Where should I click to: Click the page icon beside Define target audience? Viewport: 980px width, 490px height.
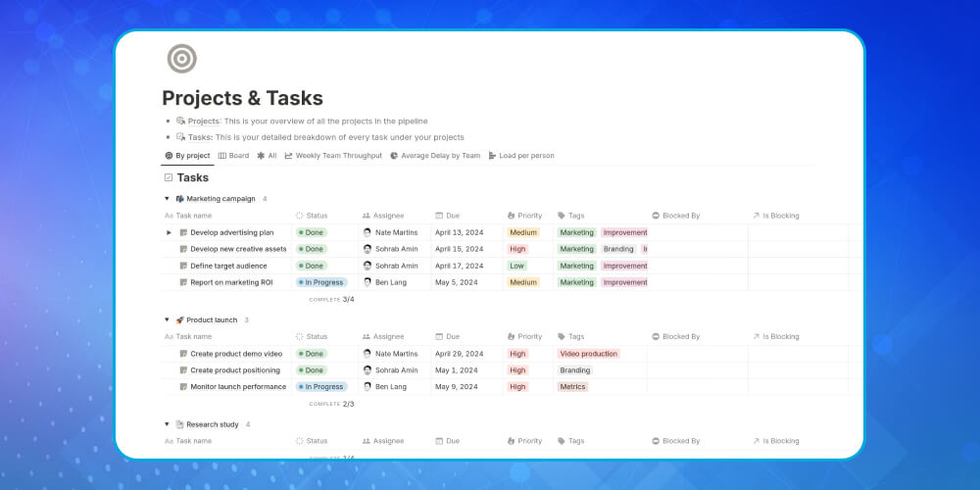[183, 266]
